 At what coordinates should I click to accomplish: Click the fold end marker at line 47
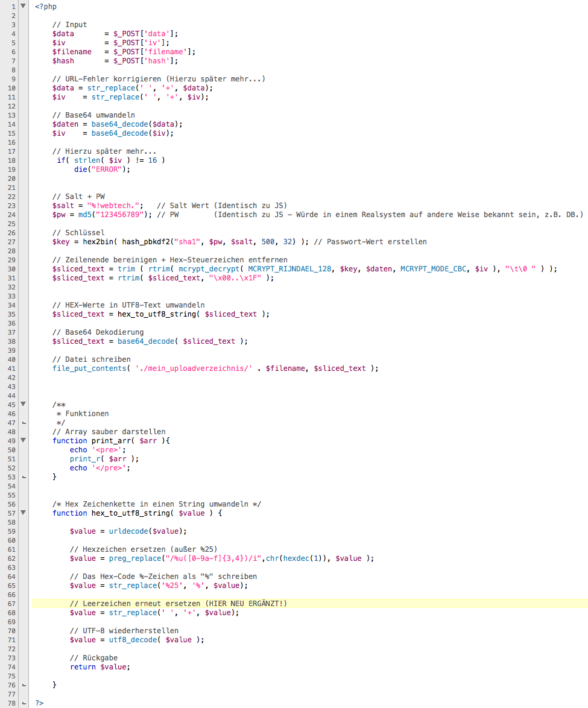tap(24, 423)
